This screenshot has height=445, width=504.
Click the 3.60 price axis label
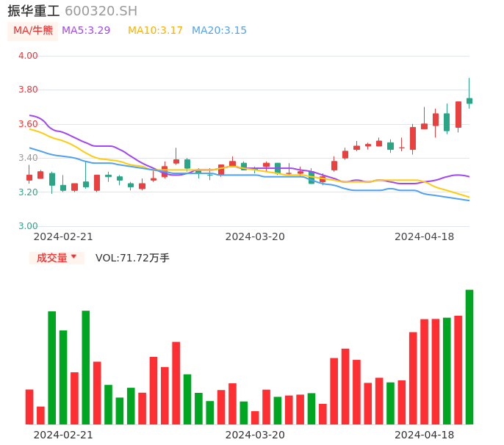tap(28, 124)
